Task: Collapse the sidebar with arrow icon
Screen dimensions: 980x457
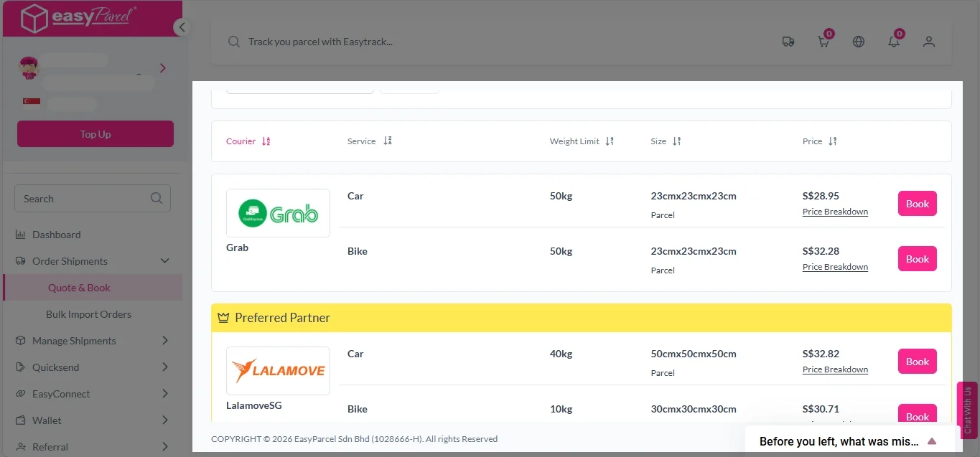Action: (x=182, y=27)
